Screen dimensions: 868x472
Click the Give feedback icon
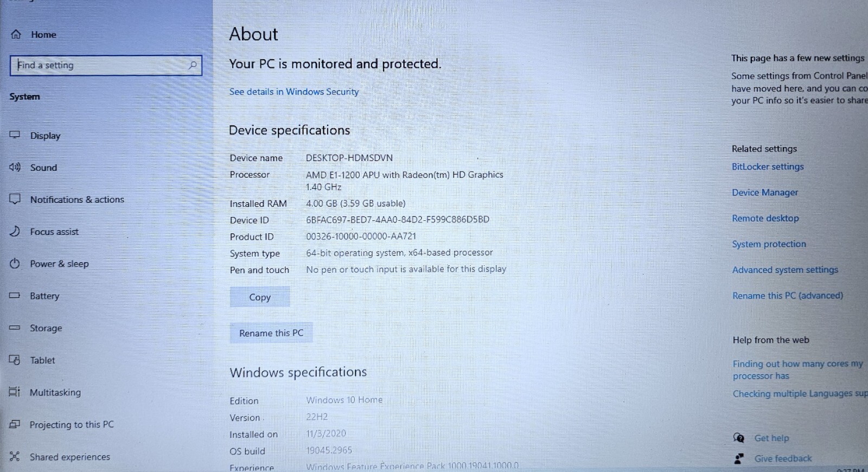click(739, 459)
